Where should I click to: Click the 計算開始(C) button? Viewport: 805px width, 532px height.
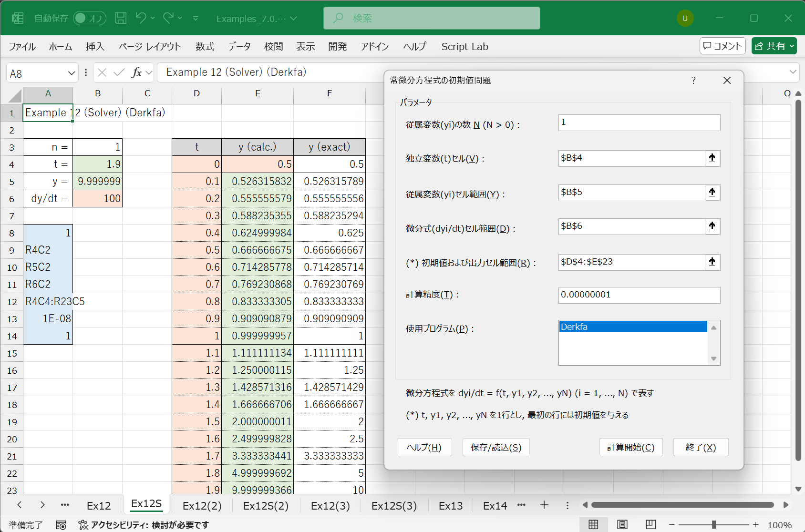point(630,447)
